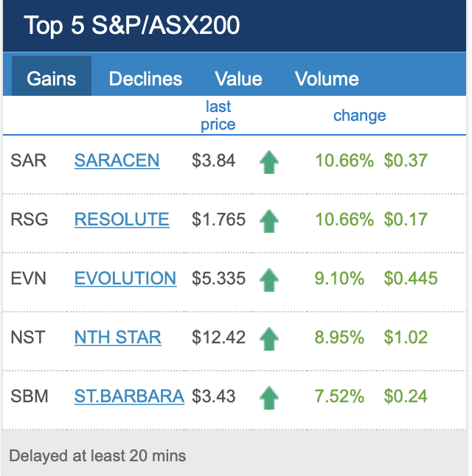Open the NTH STAR stock link

click(118, 337)
